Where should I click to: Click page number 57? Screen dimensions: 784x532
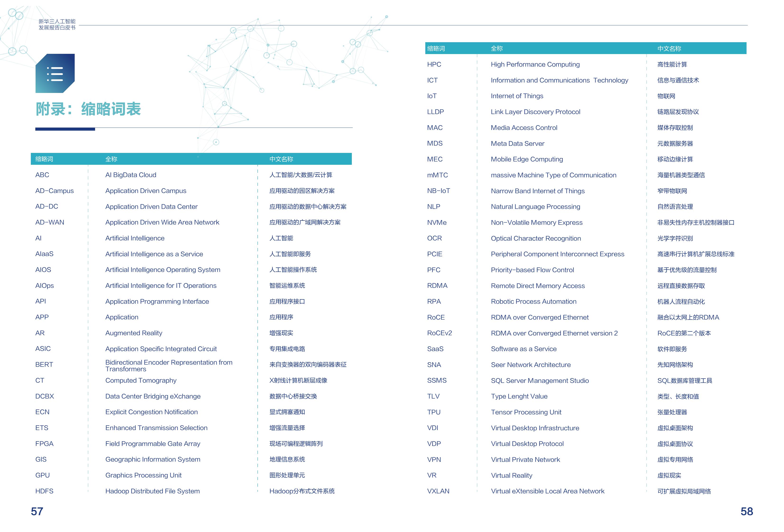(37, 511)
